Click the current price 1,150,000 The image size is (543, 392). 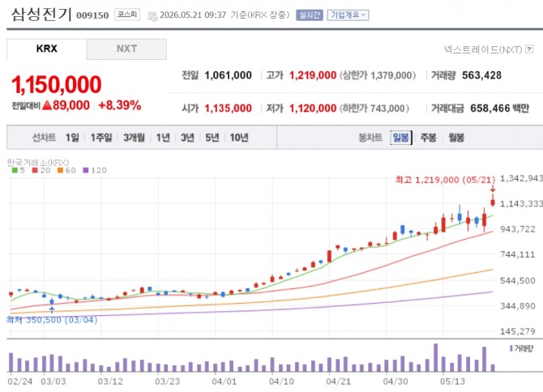coord(57,85)
